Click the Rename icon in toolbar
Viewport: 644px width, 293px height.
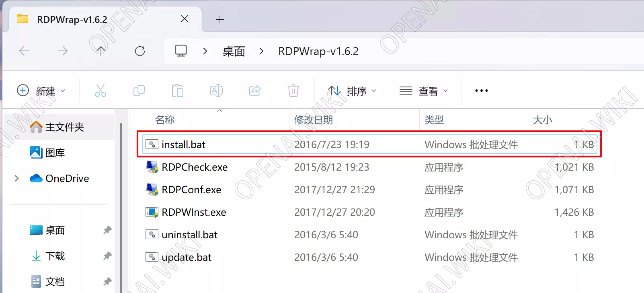pos(216,91)
